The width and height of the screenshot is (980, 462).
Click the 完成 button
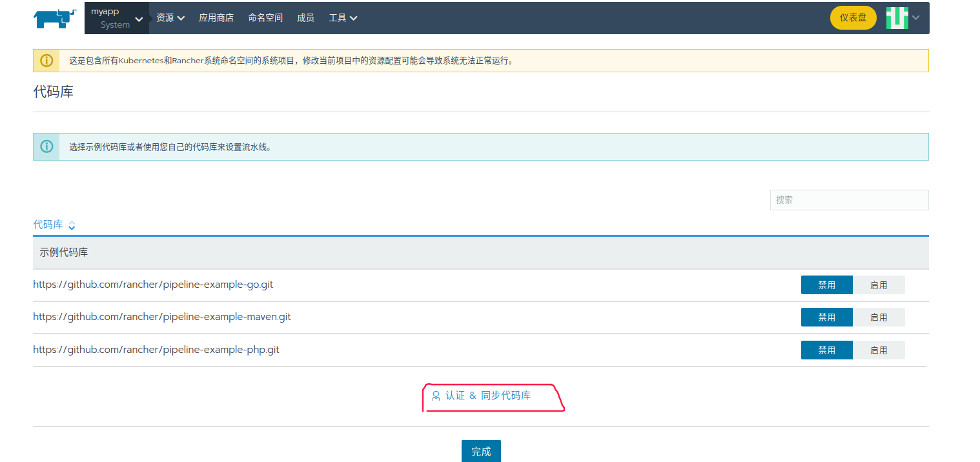pos(481,451)
